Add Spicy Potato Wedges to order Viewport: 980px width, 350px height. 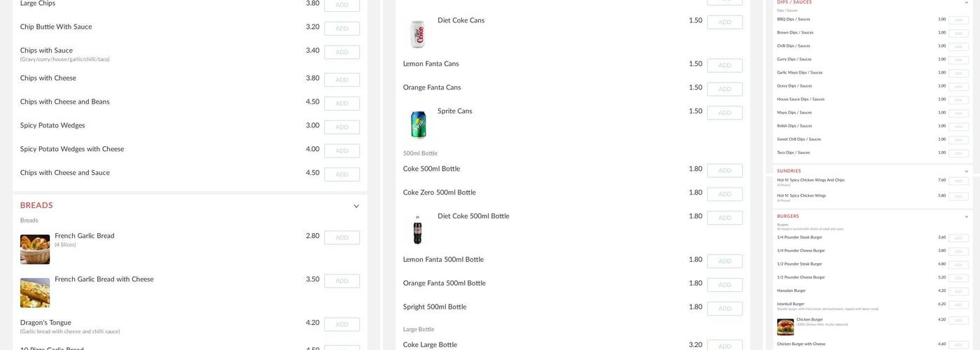coord(342,127)
